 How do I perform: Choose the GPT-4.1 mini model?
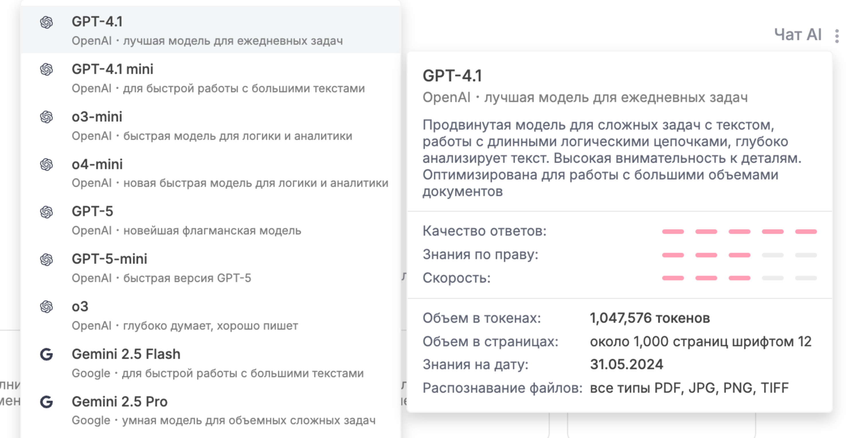(211, 77)
